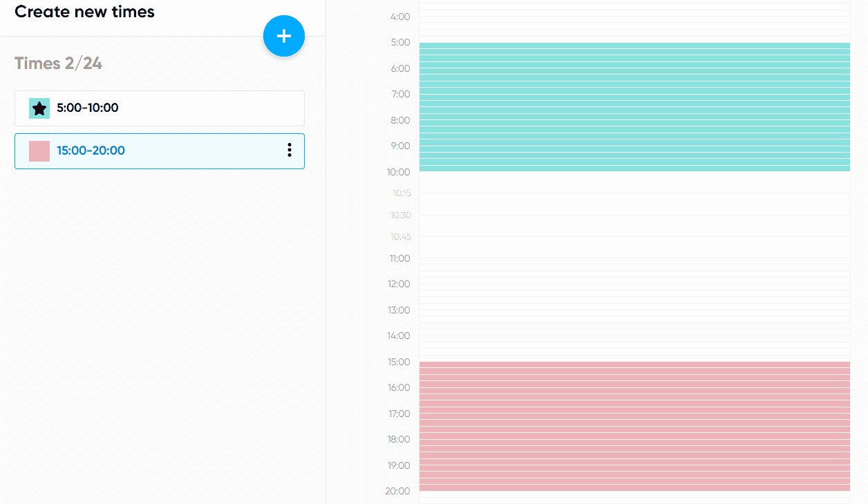Click the star icon on the 5:00-10:00 entry

click(39, 108)
